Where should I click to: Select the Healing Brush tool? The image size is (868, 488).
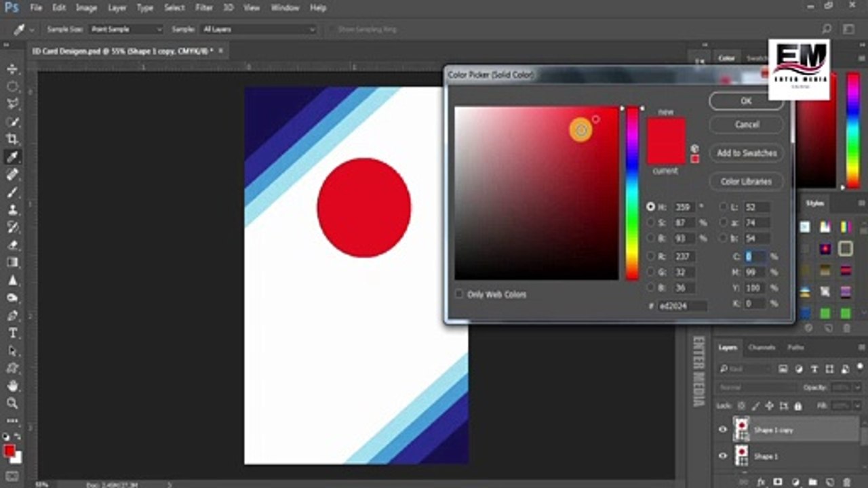coord(12,175)
